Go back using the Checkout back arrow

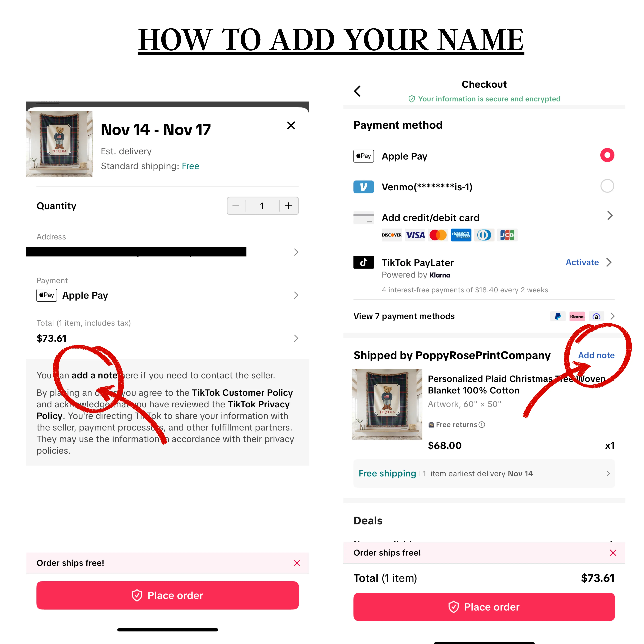click(x=357, y=91)
